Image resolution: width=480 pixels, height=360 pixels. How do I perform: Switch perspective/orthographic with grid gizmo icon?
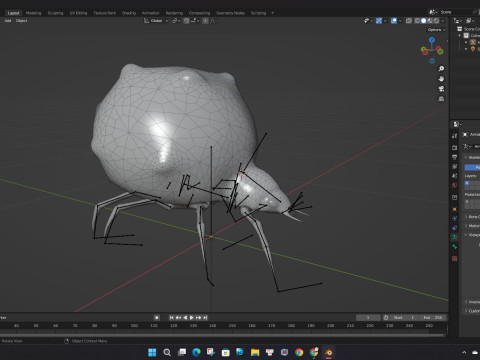coord(441,99)
